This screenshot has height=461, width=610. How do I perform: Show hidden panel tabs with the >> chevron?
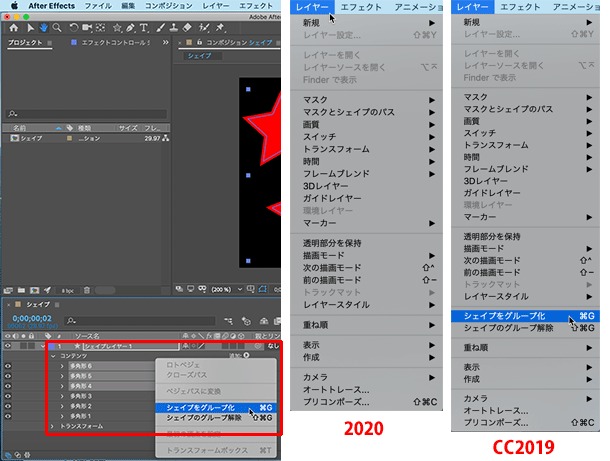166,42
